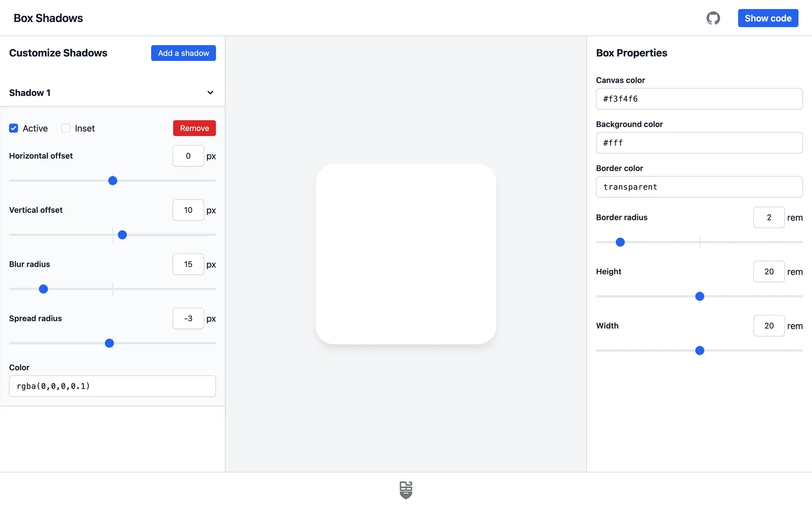Click the Vertical offset slider handle
The image size is (812, 508).
(x=122, y=235)
